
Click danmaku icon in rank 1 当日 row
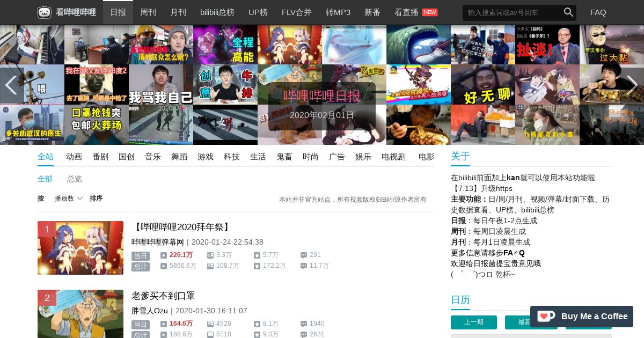210,255
